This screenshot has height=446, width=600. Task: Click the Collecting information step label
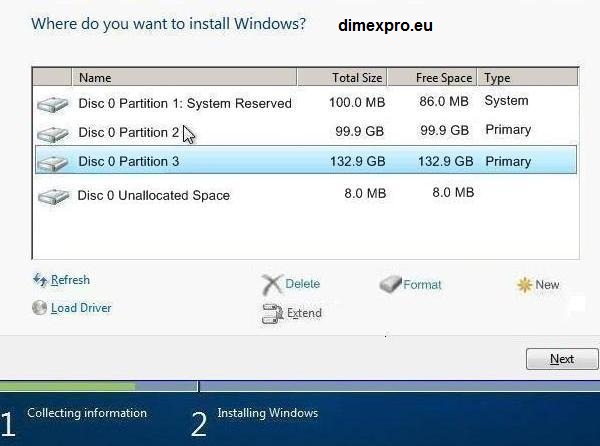click(x=87, y=413)
